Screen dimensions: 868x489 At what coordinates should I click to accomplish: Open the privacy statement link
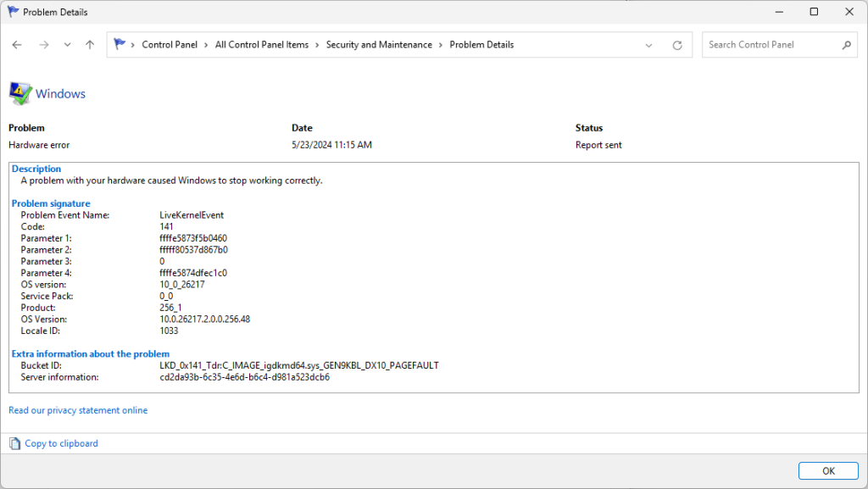(78, 410)
